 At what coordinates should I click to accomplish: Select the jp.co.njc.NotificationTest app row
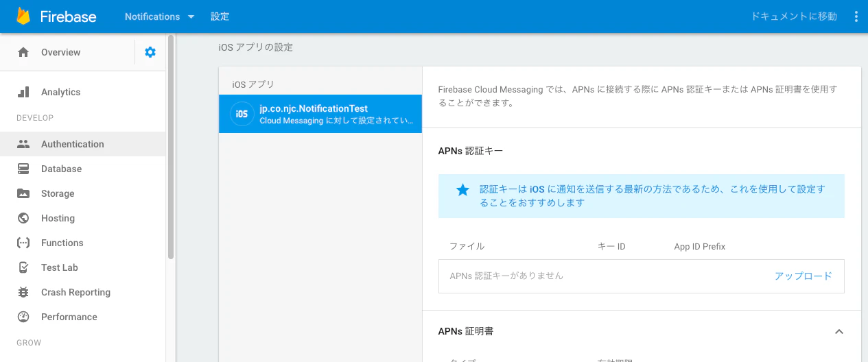pyautogui.click(x=320, y=114)
